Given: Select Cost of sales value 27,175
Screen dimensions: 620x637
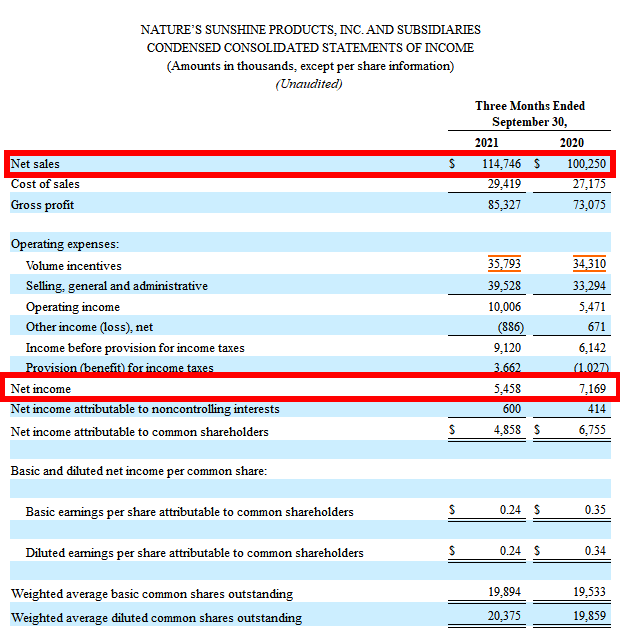Looking at the screenshot, I should pos(589,184).
